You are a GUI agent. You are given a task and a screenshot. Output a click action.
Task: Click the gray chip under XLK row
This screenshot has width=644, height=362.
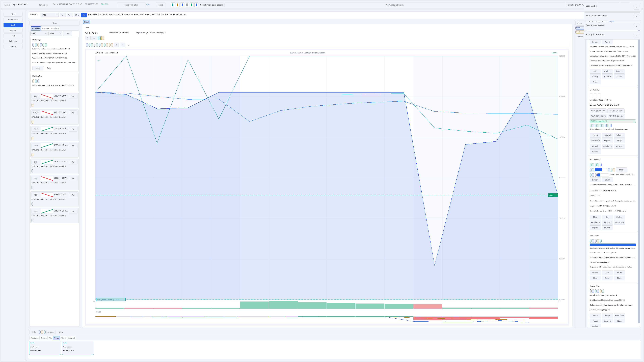click(33, 188)
